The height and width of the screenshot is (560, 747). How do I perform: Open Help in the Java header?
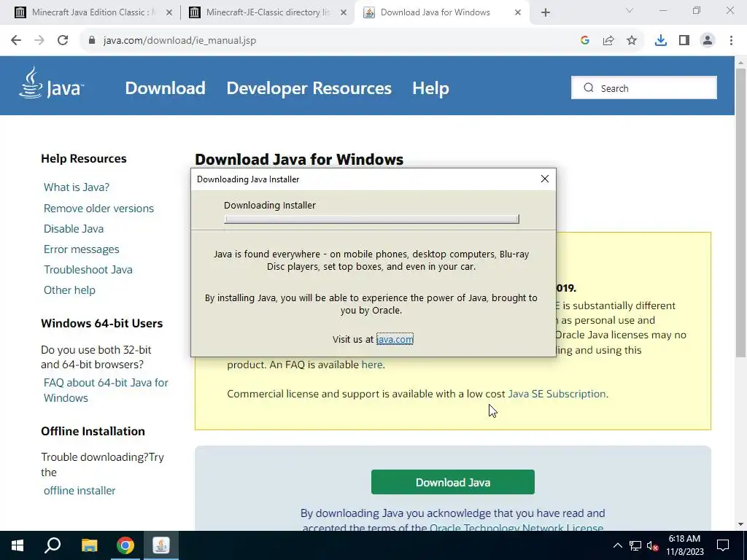[x=430, y=88]
